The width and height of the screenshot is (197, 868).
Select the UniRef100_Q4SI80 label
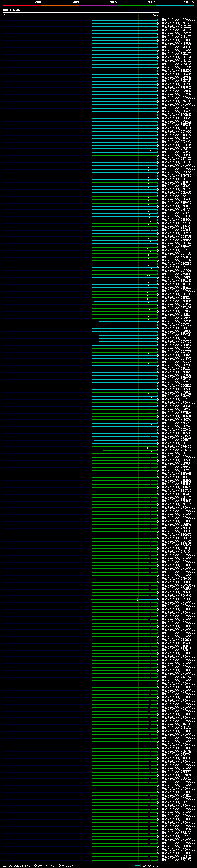tap(176, 677)
